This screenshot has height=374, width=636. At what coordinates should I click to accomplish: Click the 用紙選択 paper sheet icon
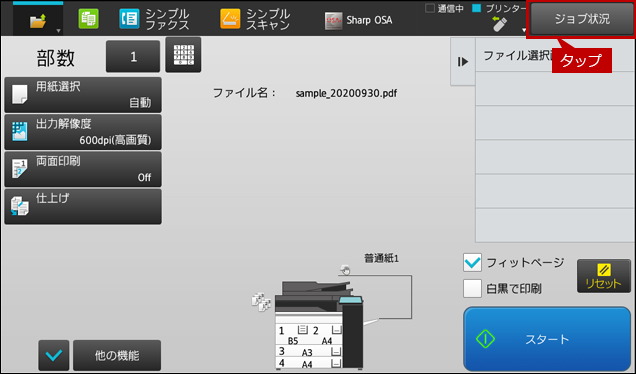(x=19, y=95)
